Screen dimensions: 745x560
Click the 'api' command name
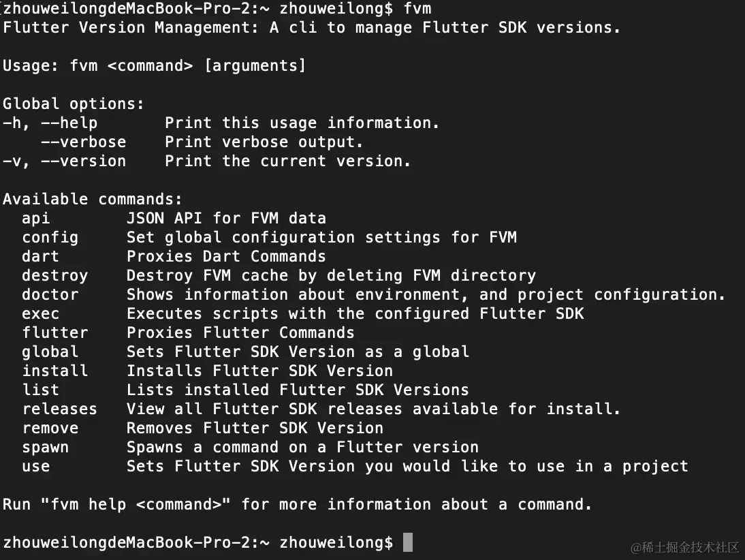point(35,219)
